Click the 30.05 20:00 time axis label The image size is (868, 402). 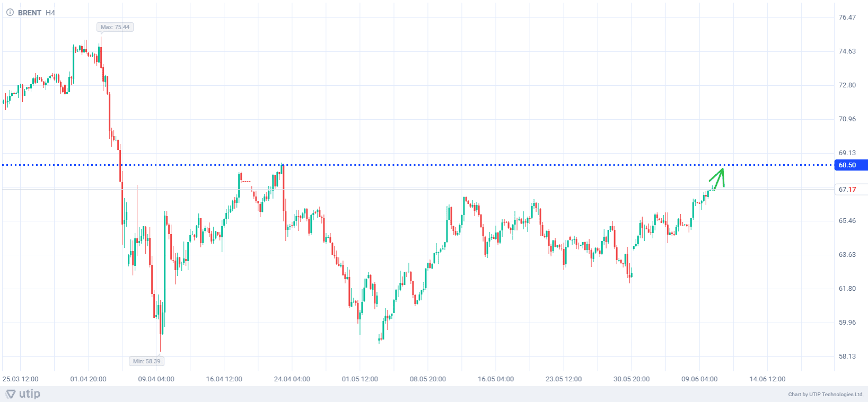coord(631,379)
